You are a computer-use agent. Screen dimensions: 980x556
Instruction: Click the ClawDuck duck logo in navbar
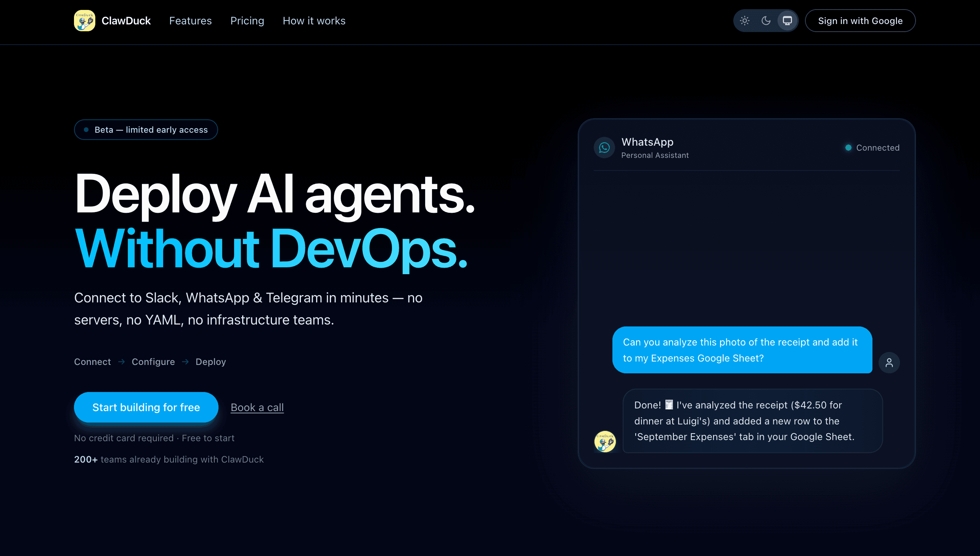84,21
